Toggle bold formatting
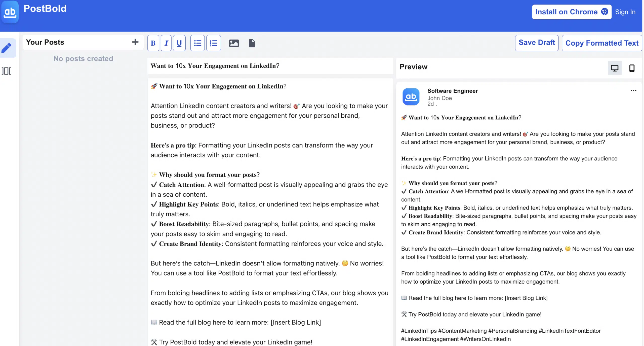The width and height of the screenshot is (644, 346). point(153,43)
